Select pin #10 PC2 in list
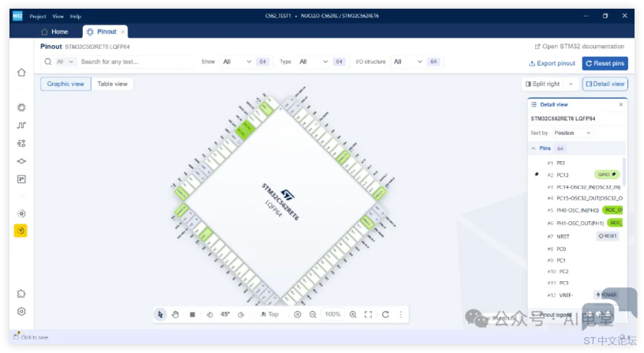This screenshot has width=644, height=353. 577,271
